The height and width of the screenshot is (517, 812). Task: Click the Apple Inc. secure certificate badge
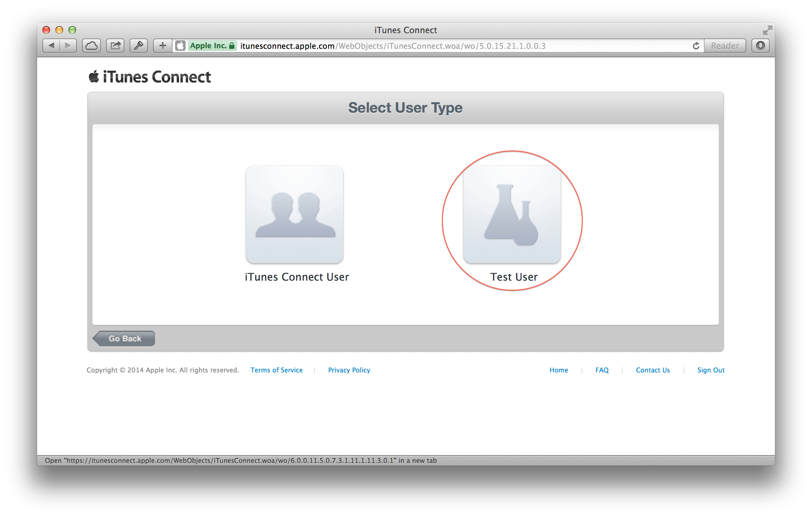coord(212,46)
